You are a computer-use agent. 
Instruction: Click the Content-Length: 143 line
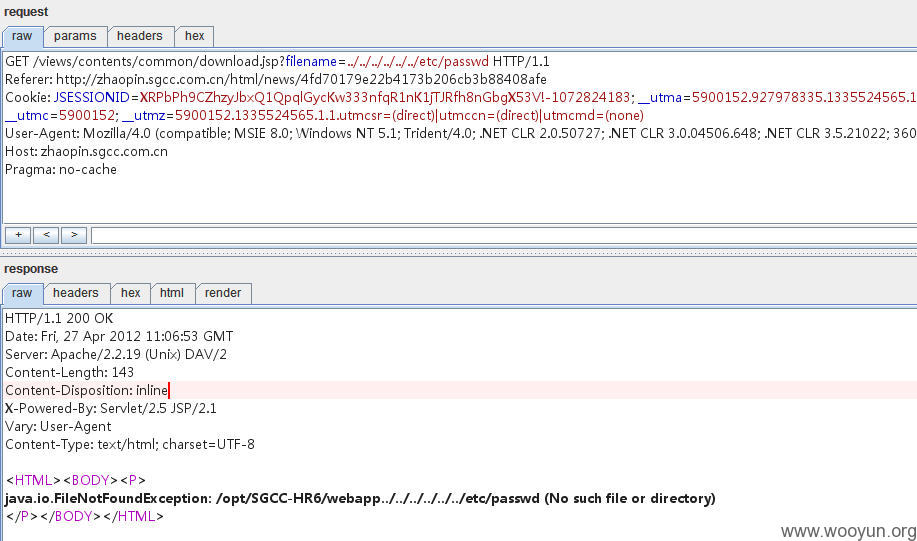(70, 373)
